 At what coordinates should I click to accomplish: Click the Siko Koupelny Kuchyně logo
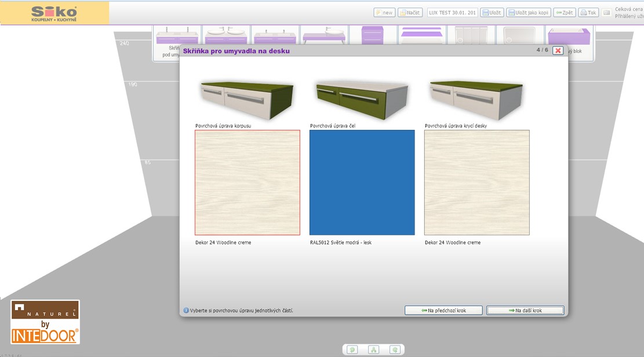pyautogui.click(x=54, y=13)
